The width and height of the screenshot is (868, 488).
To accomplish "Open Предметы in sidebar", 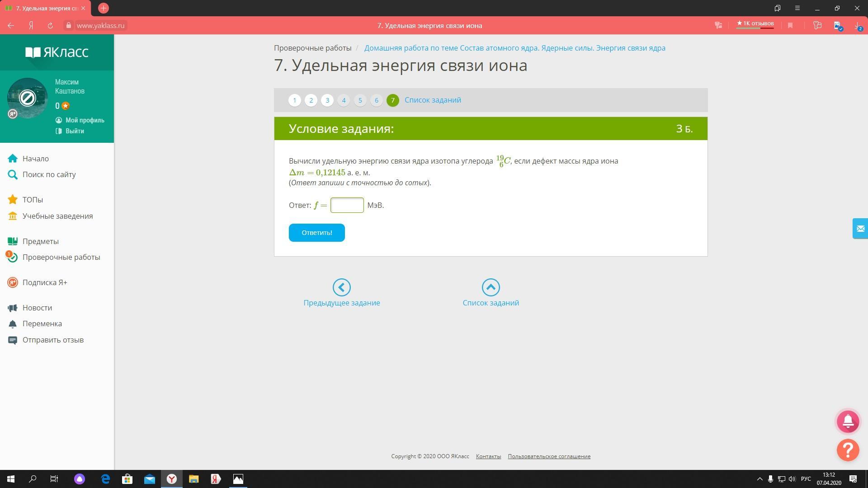I will 40,241.
